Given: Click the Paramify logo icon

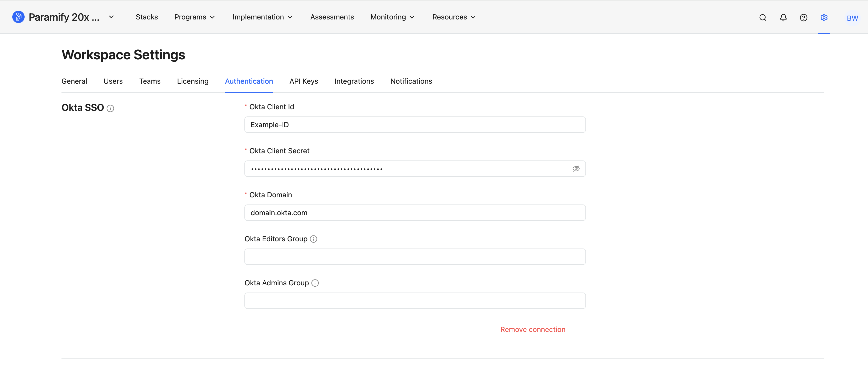Looking at the screenshot, I should click(18, 17).
